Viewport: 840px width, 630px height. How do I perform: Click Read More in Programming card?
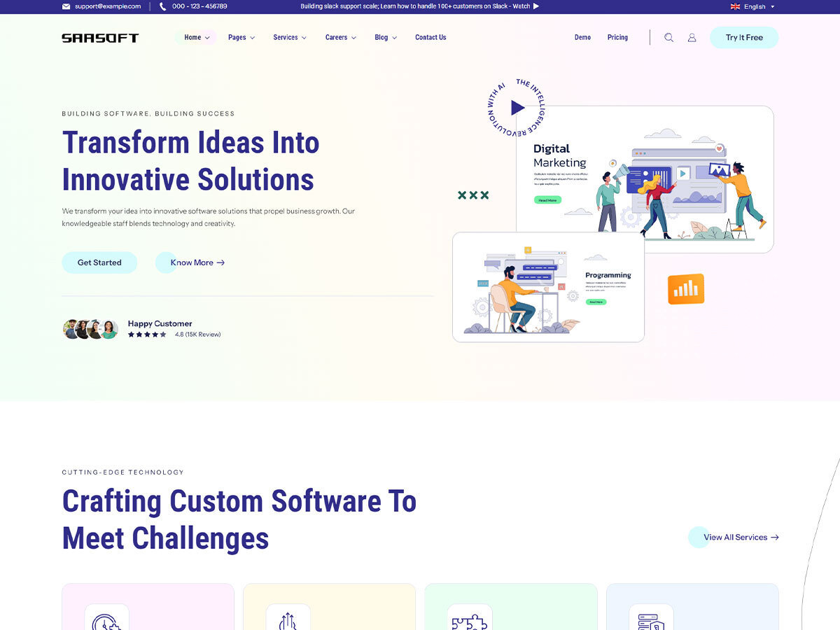[x=596, y=302]
